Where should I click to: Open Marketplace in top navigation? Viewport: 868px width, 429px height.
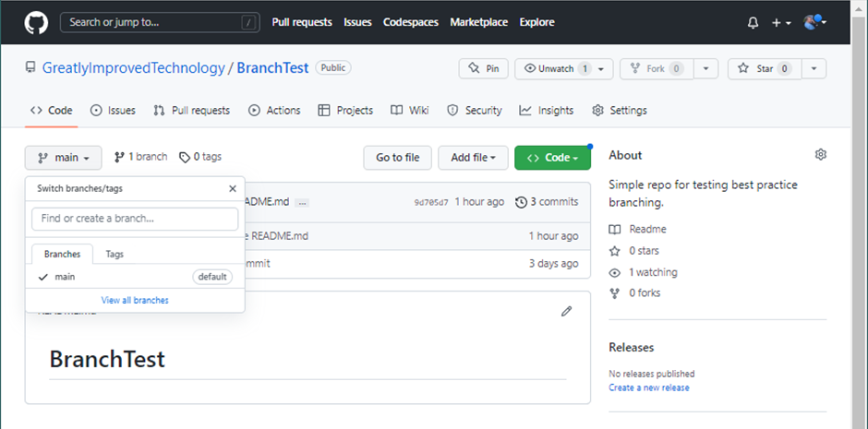click(479, 22)
